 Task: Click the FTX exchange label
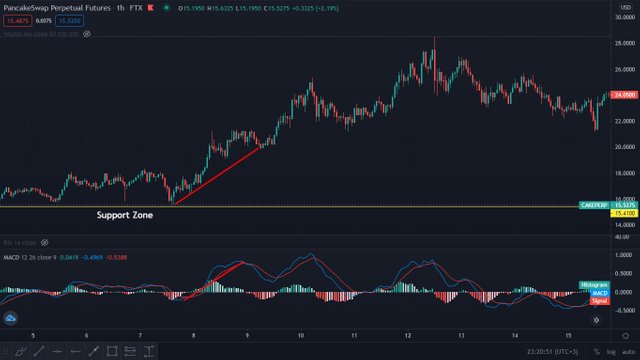pos(136,8)
